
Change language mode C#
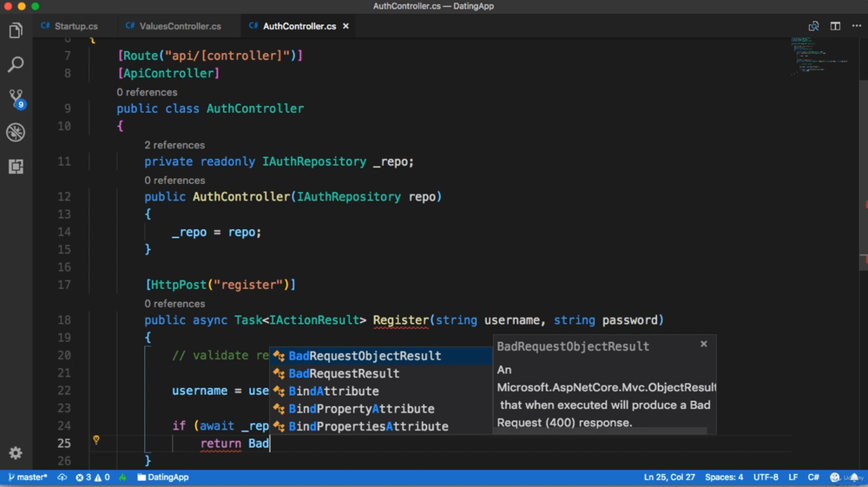813,477
